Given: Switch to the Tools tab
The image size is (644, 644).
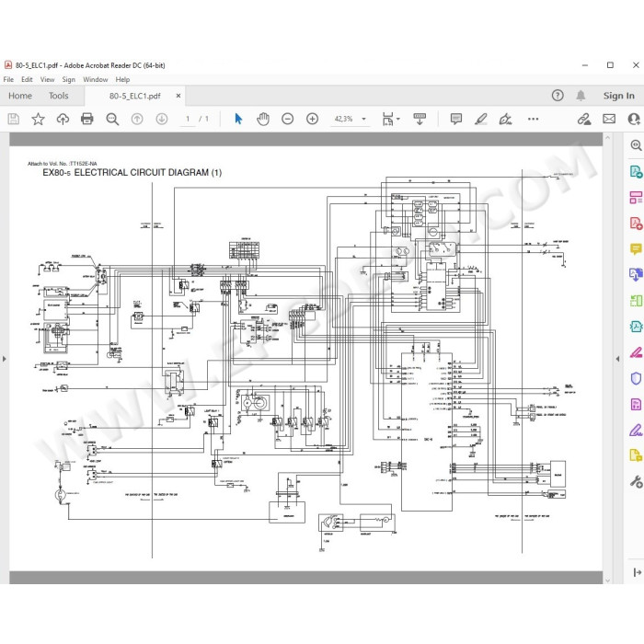Looking at the screenshot, I should click(58, 96).
